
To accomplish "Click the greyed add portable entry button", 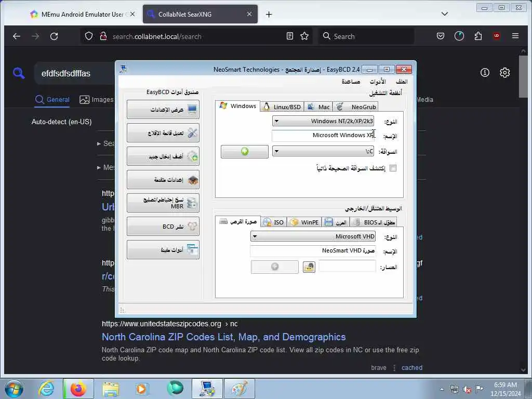I will (x=275, y=267).
